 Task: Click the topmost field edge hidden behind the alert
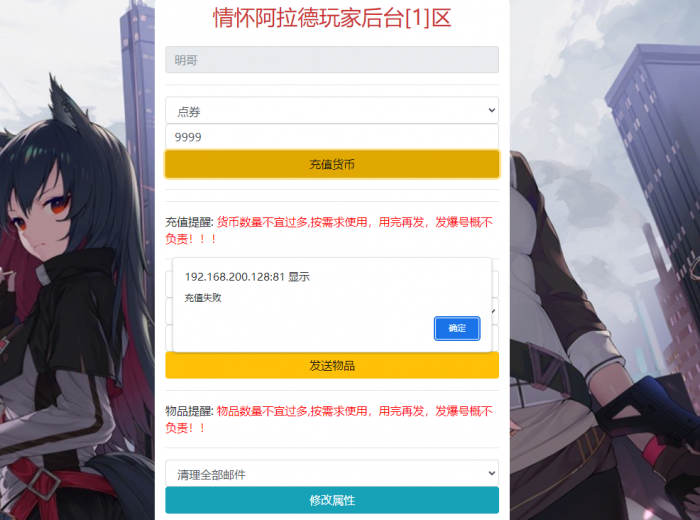[169, 284]
